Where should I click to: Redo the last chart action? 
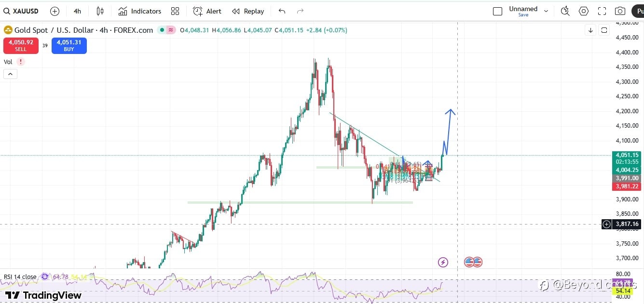[x=301, y=11]
